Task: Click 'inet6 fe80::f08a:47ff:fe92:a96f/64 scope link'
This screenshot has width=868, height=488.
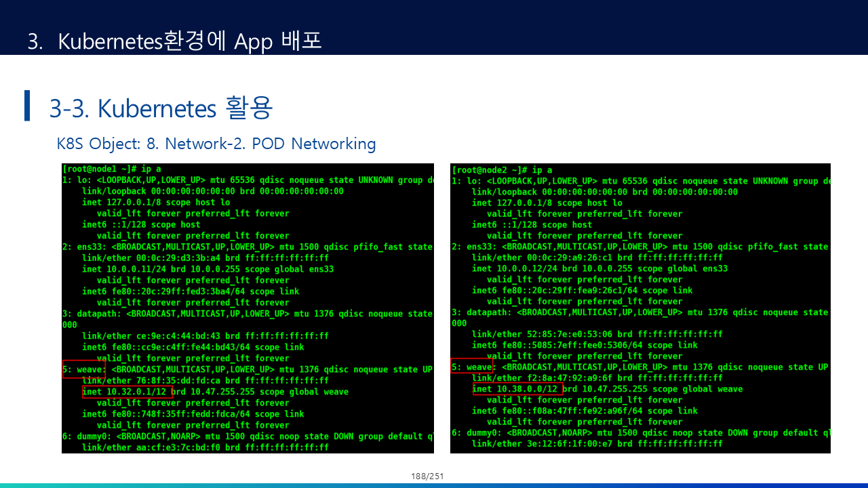Action: pyautogui.click(x=585, y=411)
